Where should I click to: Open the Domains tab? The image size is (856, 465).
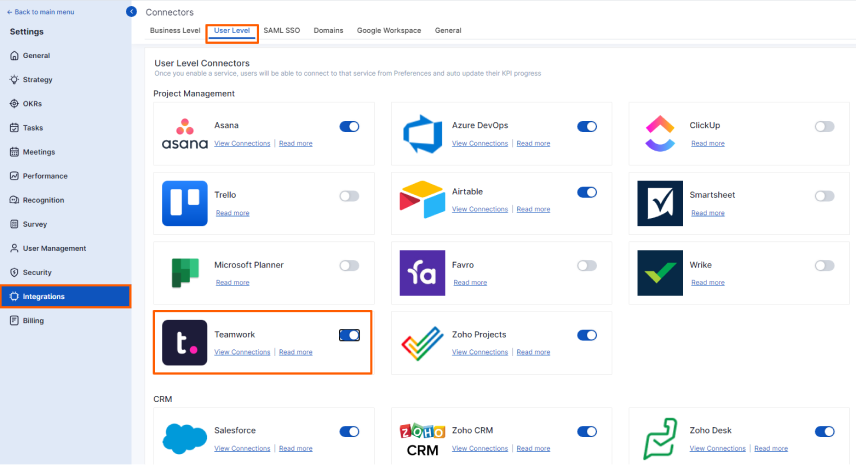pos(328,31)
